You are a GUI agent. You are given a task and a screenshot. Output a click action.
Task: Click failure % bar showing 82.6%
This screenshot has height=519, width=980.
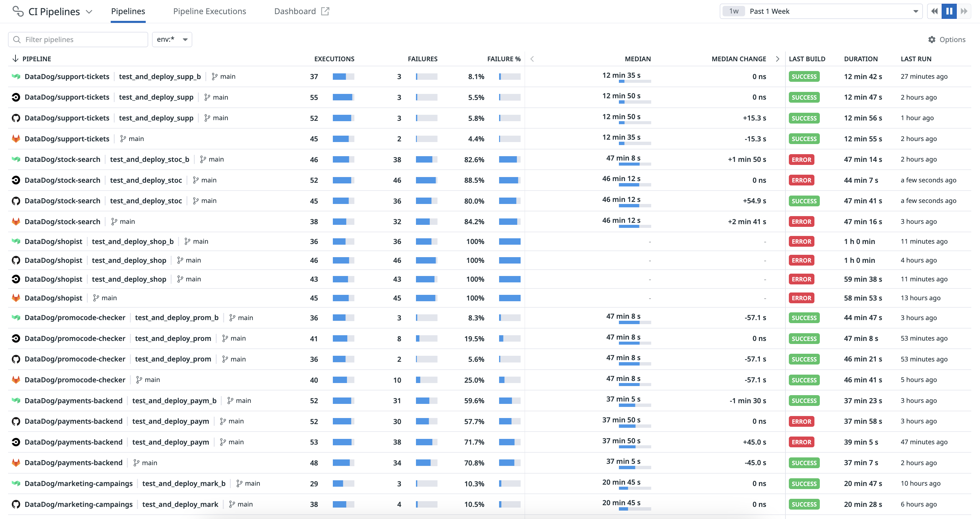coord(510,160)
